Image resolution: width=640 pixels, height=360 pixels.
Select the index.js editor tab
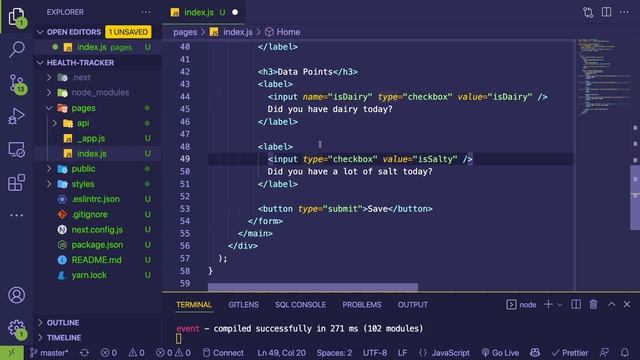204,12
